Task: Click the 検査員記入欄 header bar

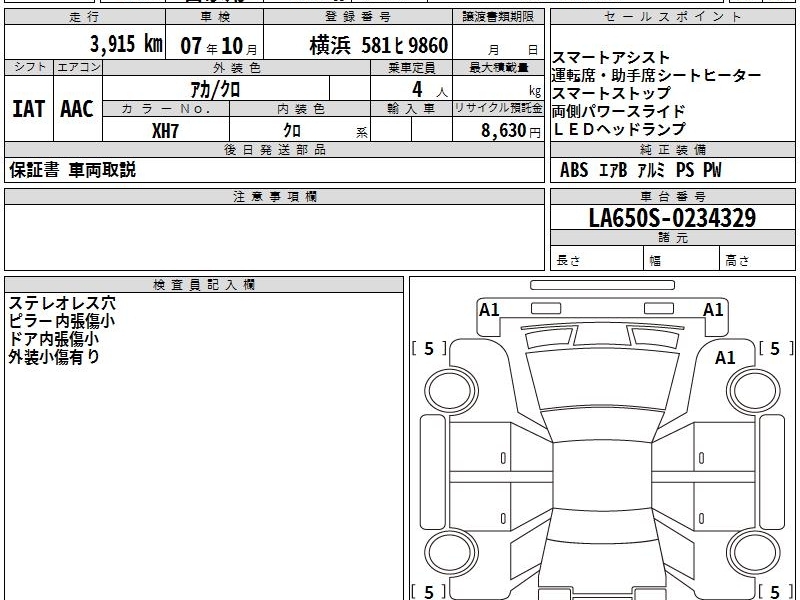Action: coord(204,285)
